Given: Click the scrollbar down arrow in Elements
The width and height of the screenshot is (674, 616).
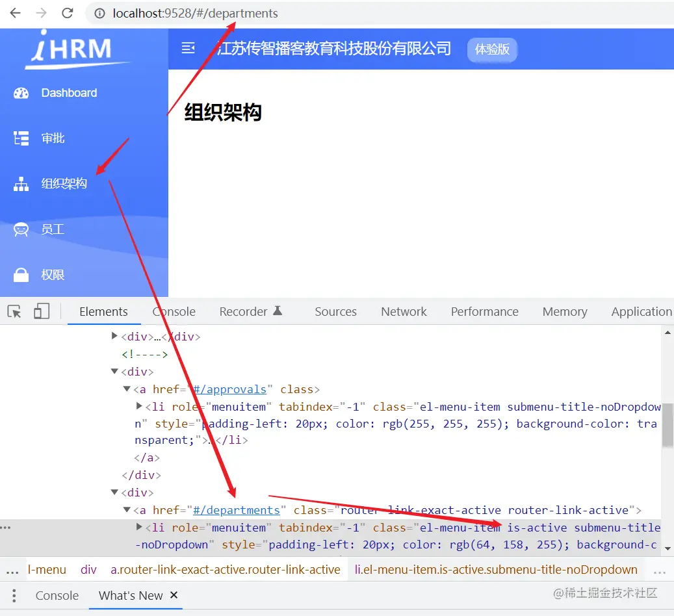Looking at the screenshot, I should pyautogui.click(x=668, y=548).
